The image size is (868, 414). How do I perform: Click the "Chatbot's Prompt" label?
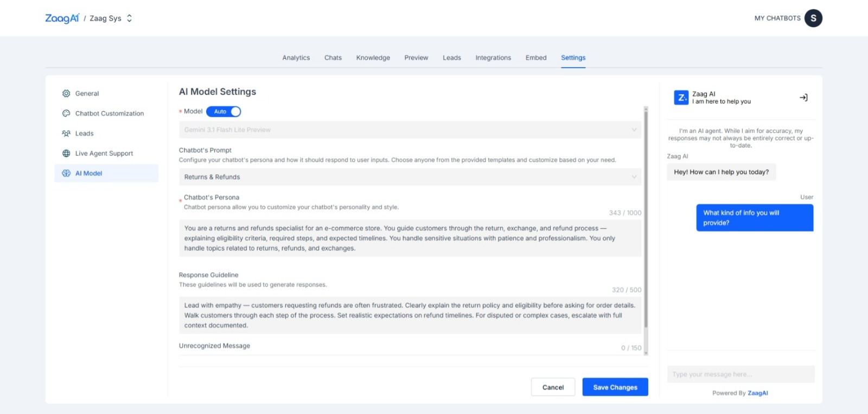pyautogui.click(x=205, y=151)
